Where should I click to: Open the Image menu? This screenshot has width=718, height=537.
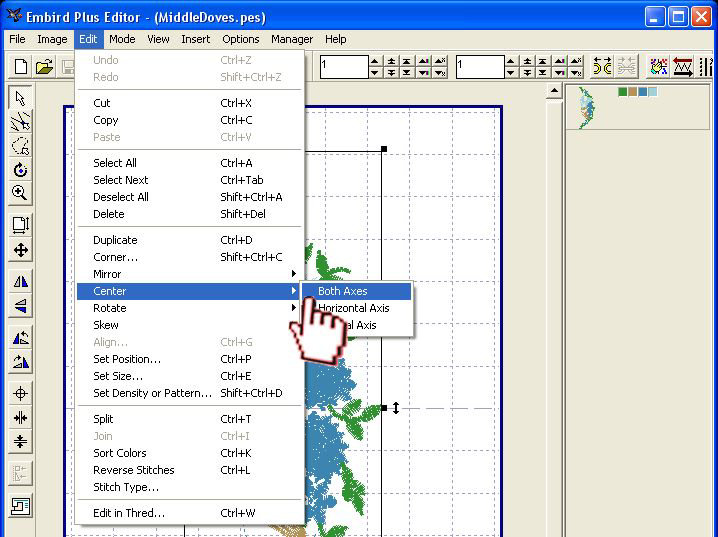tap(52, 39)
